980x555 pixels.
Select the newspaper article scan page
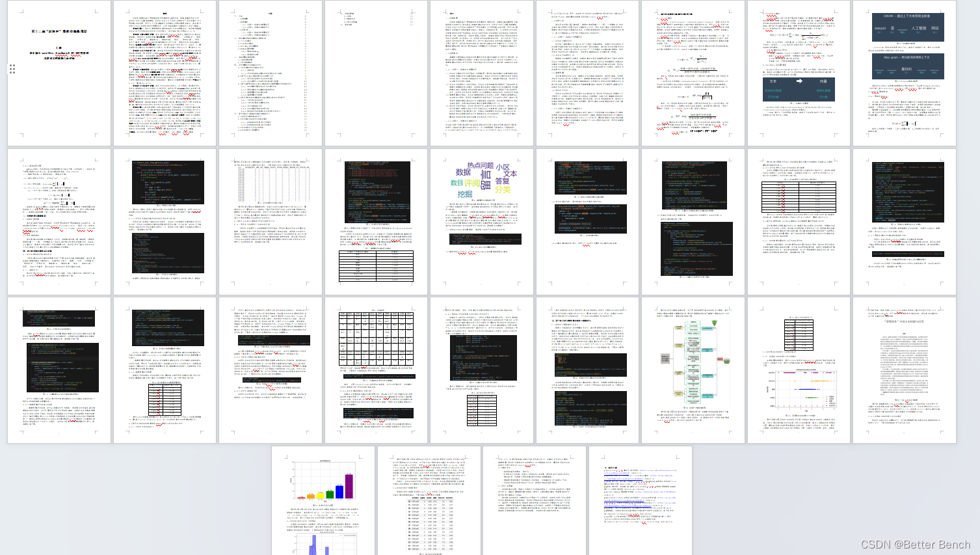pos(905,370)
